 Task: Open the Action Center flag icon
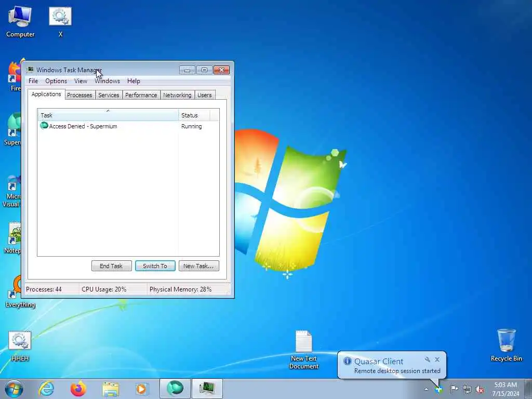point(454,389)
